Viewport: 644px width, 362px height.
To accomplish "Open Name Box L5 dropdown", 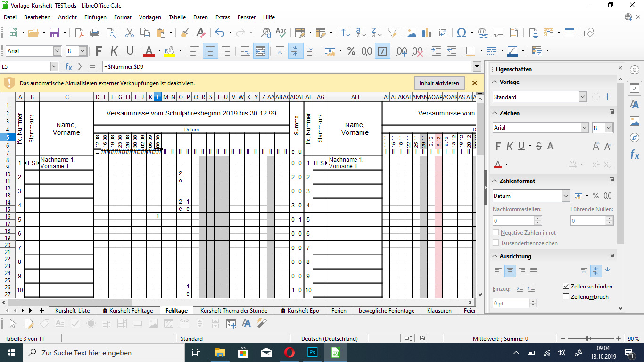I will [54, 67].
